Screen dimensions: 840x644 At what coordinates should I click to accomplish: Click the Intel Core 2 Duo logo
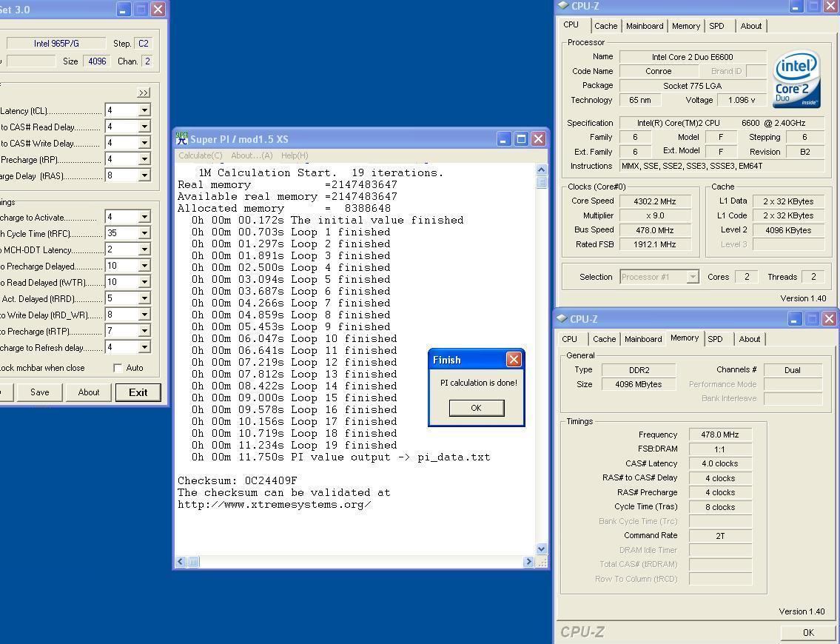(796, 78)
